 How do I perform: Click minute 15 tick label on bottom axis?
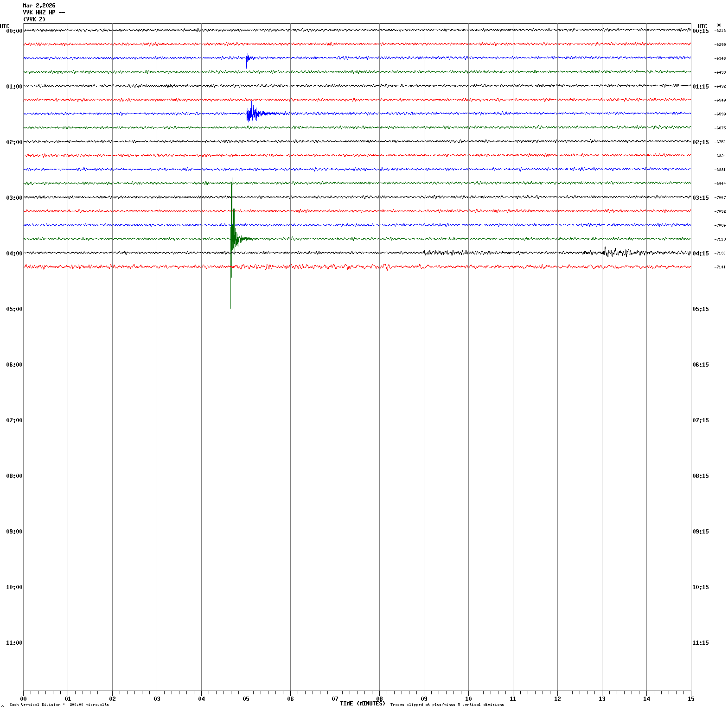coord(691,699)
